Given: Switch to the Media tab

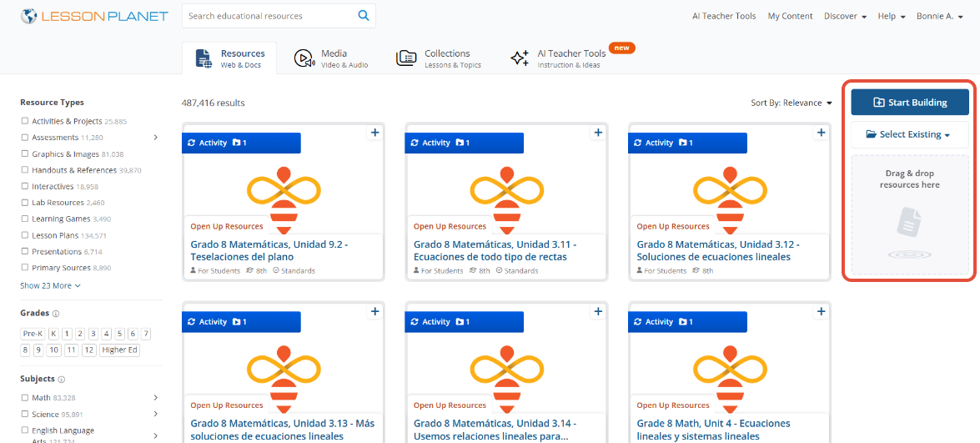Looking at the screenshot, I should coord(330,58).
